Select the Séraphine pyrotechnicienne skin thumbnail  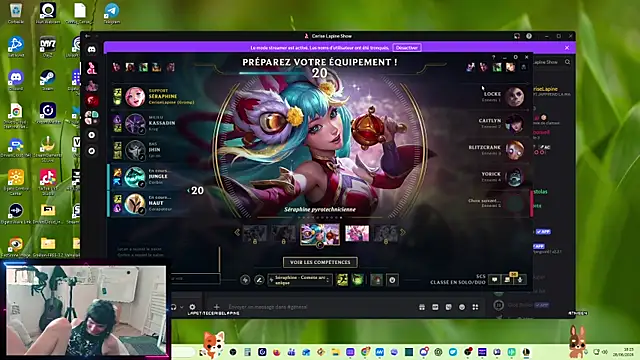point(320,233)
